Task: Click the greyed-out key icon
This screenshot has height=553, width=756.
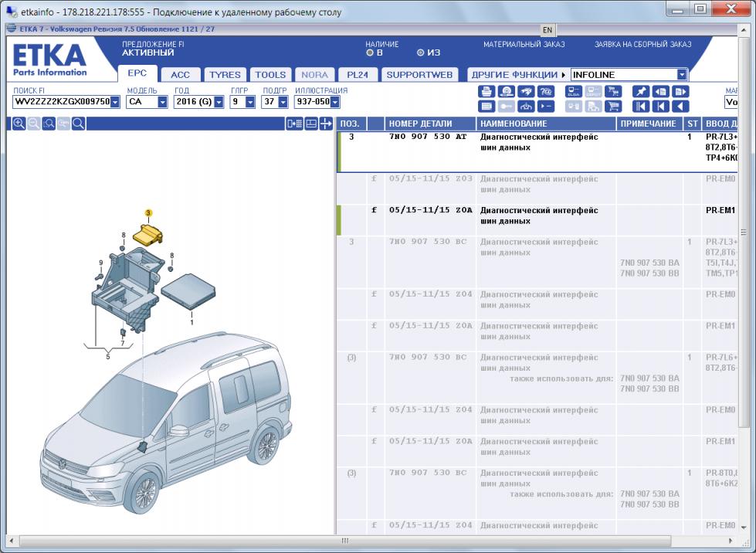Action: (507, 107)
